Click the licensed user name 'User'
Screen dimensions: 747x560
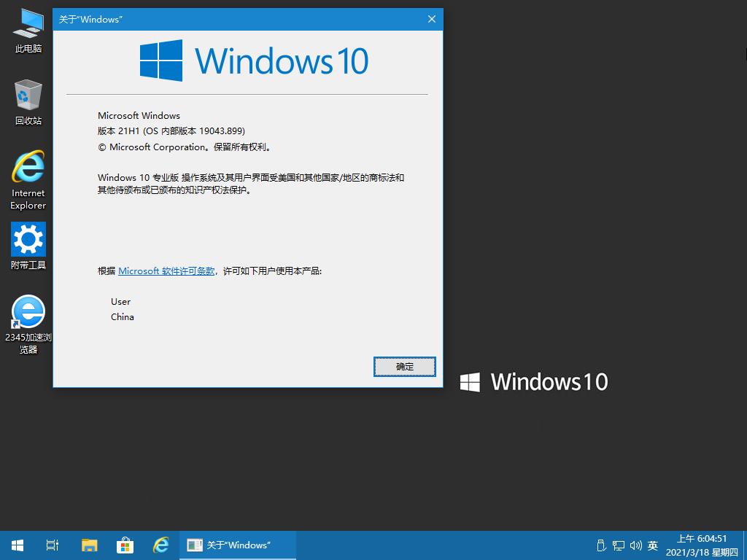(120, 302)
